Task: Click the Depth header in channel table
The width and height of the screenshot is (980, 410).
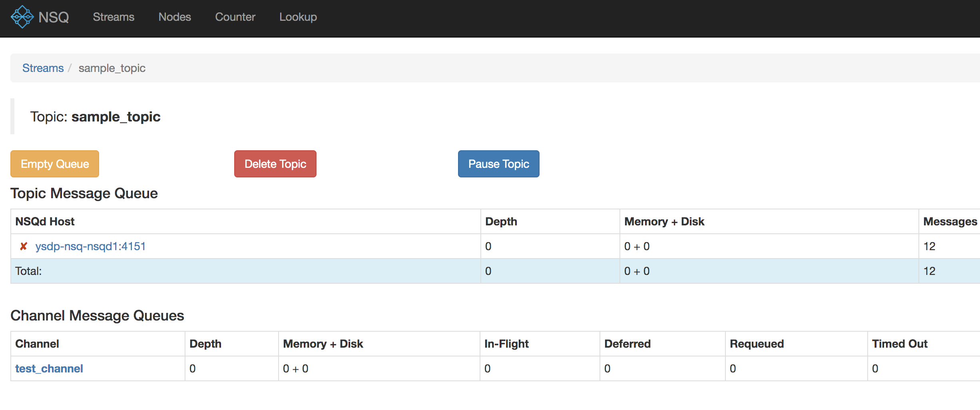Action: (x=205, y=344)
